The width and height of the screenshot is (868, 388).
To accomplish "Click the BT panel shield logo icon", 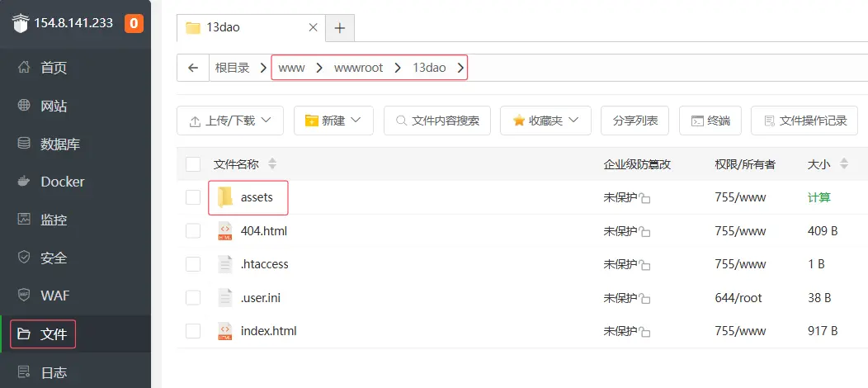I will (x=20, y=24).
